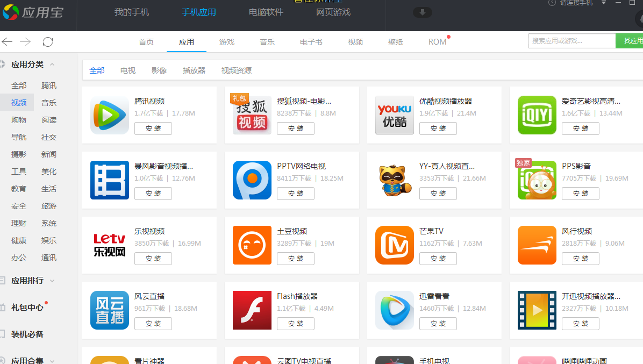Open the YY raccoon app icon
Viewport: 643px width, 364px height.
click(395, 180)
